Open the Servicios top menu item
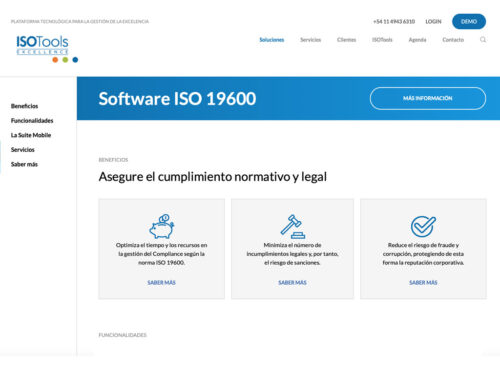500x375 pixels. click(x=310, y=40)
